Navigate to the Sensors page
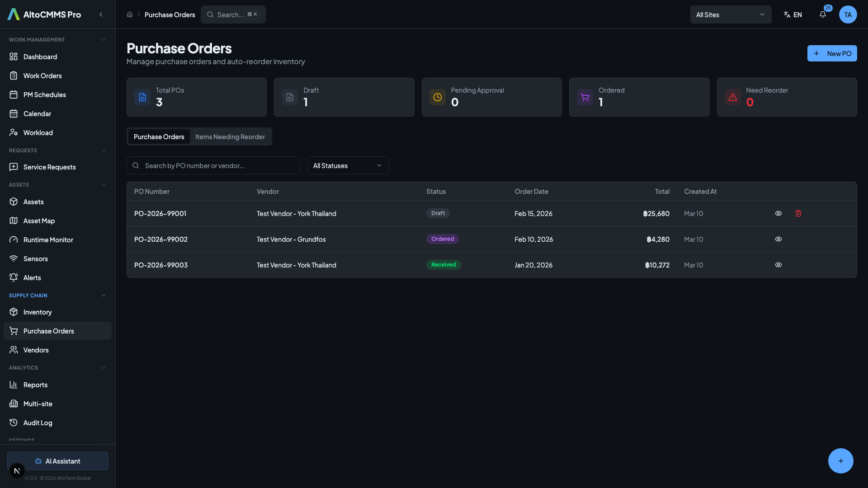The image size is (868, 488). 36,258
